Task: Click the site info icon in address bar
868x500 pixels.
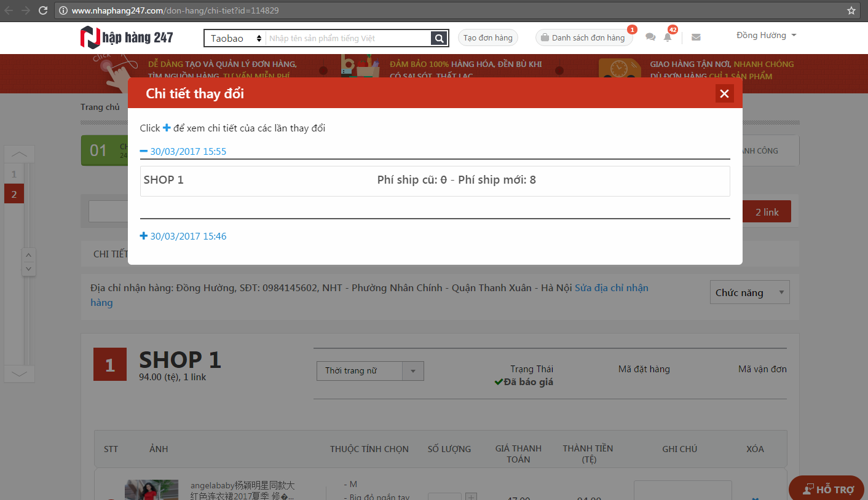Action: [x=64, y=10]
